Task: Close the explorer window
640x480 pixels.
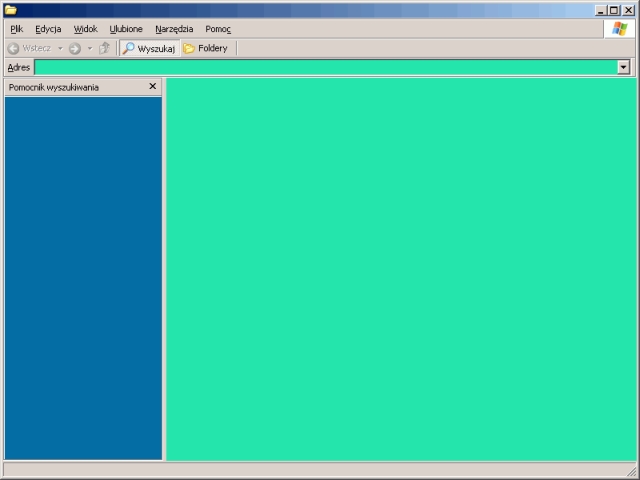Action: pyautogui.click(x=628, y=11)
